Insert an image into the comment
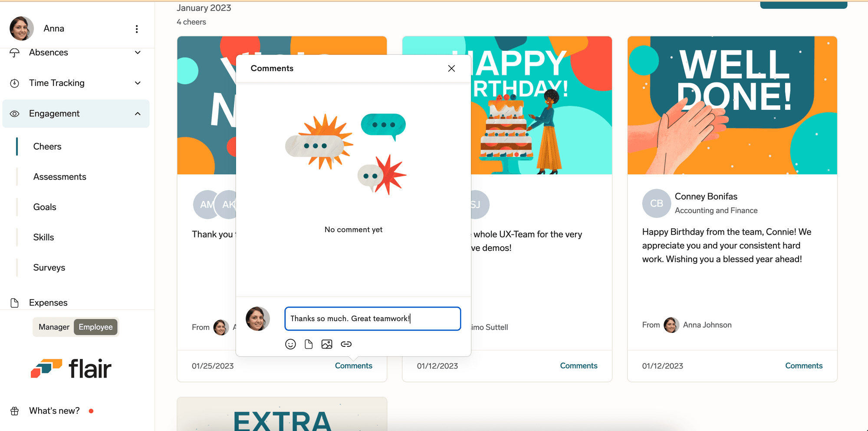 click(327, 344)
